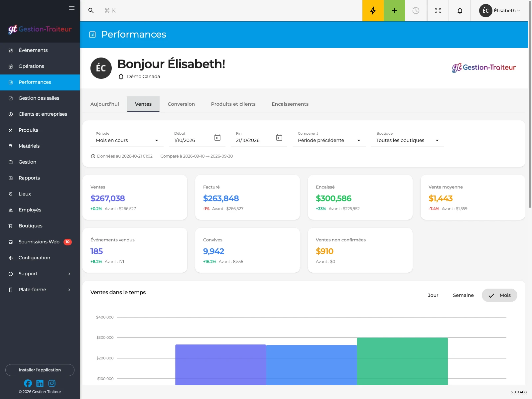
Task: Switch to the Conversion tab
Action: point(181,104)
